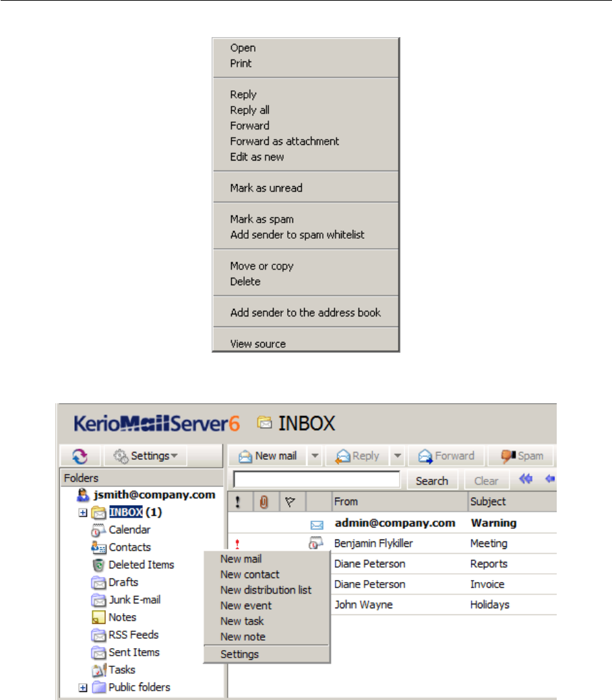The height and width of the screenshot is (700, 612).
Task: Sort messages by the Subject column
Action: click(x=512, y=502)
